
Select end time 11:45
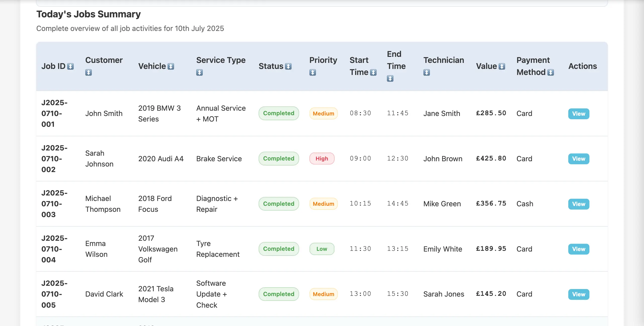click(398, 113)
